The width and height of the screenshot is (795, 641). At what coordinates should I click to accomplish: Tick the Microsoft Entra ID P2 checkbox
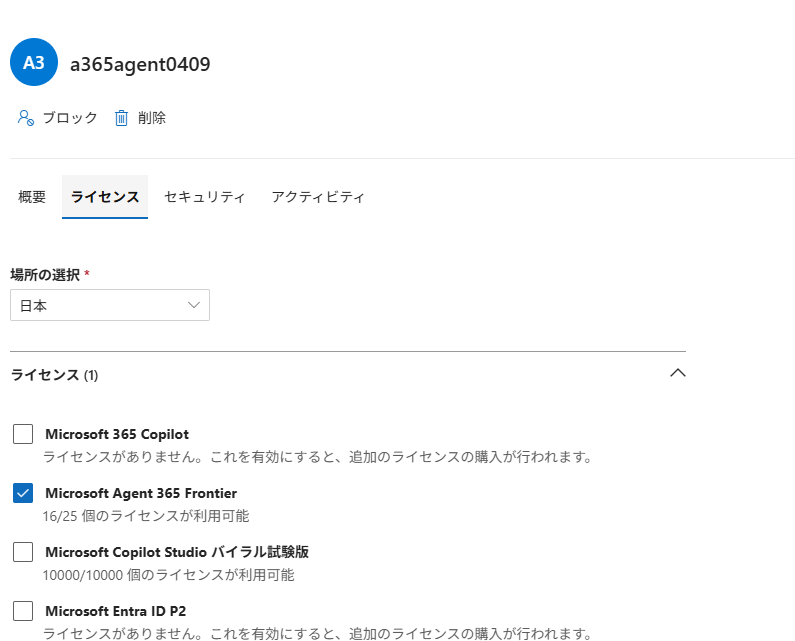23,611
